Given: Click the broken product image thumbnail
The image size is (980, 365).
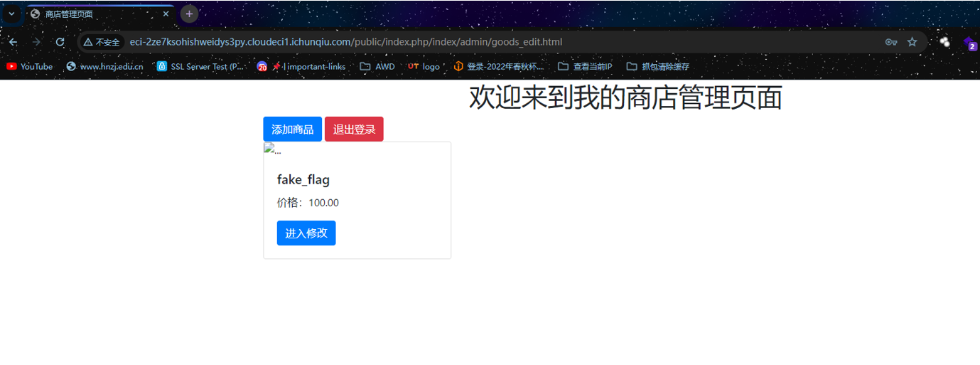Looking at the screenshot, I should point(272,149).
